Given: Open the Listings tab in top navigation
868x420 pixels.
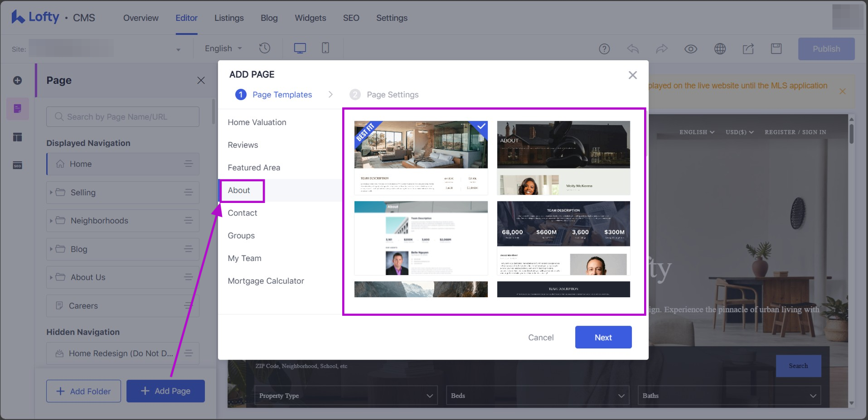Looking at the screenshot, I should tap(229, 18).
